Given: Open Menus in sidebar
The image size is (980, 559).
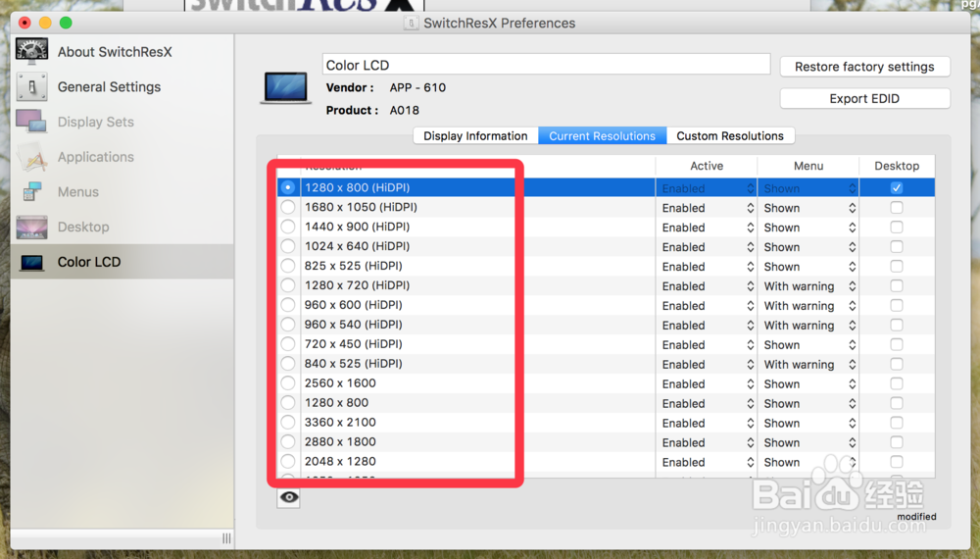Looking at the screenshot, I should [x=78, y=192].
